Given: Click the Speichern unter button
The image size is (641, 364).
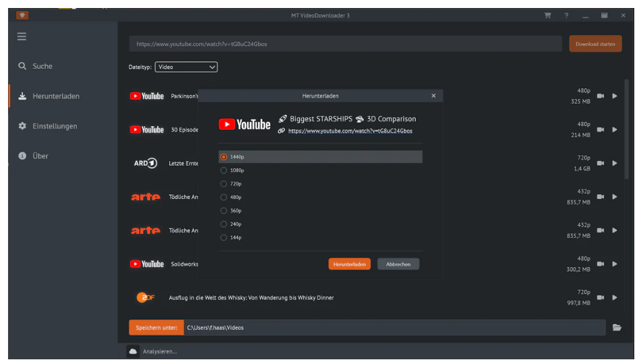Looking at the screenshot, I should pyautogui.click(x=156, y=327).
